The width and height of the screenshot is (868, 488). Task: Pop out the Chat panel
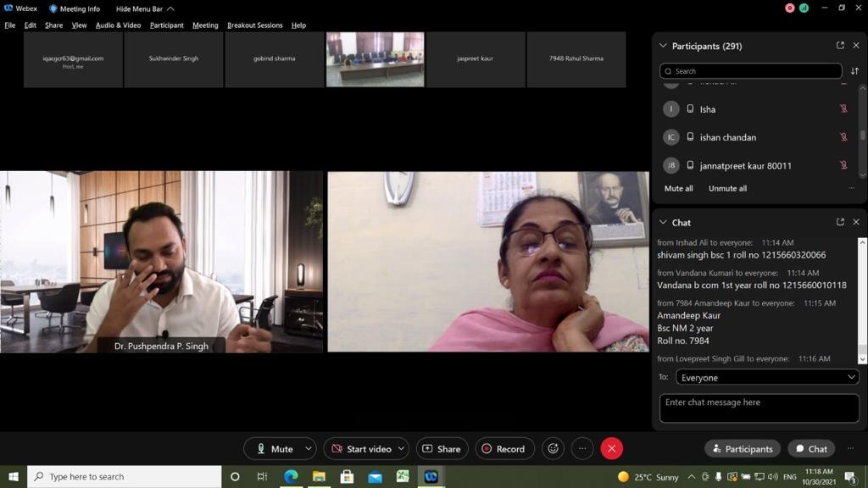click(x=840, y=222)
